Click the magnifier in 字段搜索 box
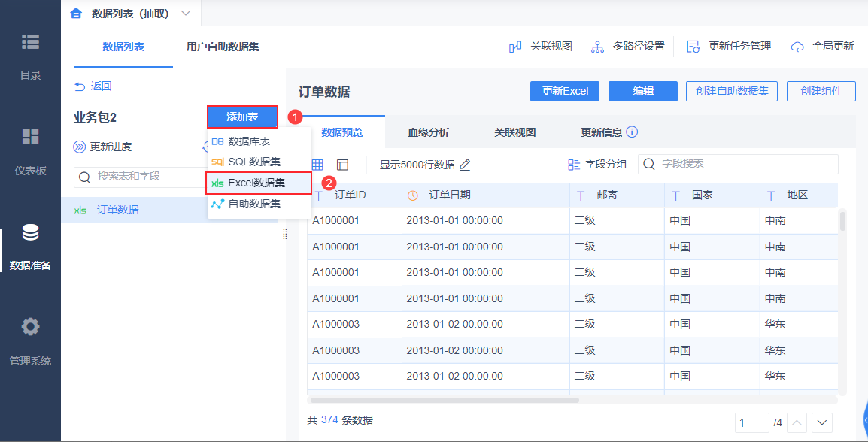 coord(649,164)
